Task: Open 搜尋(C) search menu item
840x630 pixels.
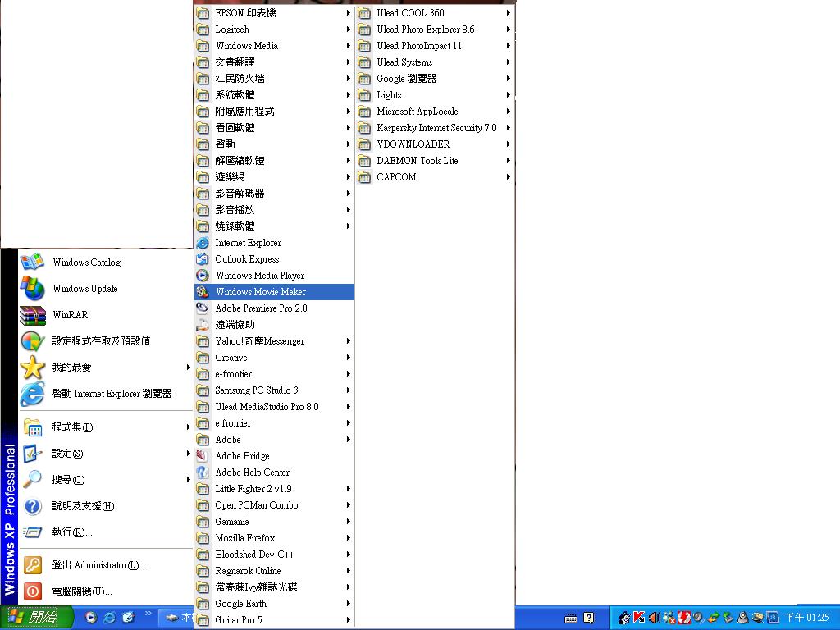Action: tap(68, 480)
